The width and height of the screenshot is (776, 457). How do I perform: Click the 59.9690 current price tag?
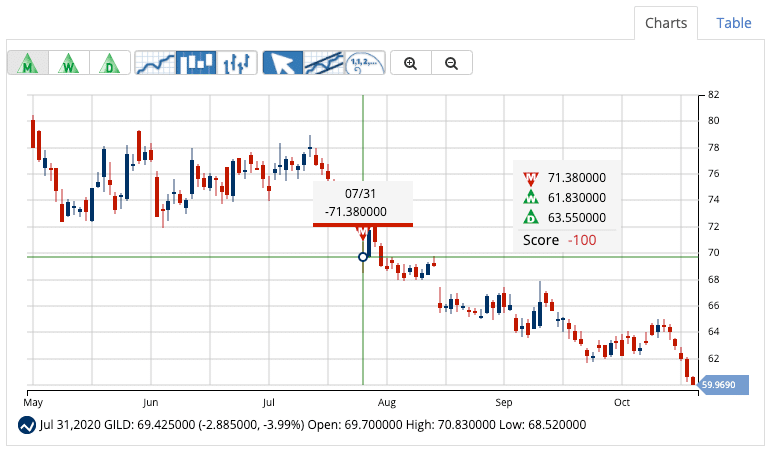tap(722, 385)
